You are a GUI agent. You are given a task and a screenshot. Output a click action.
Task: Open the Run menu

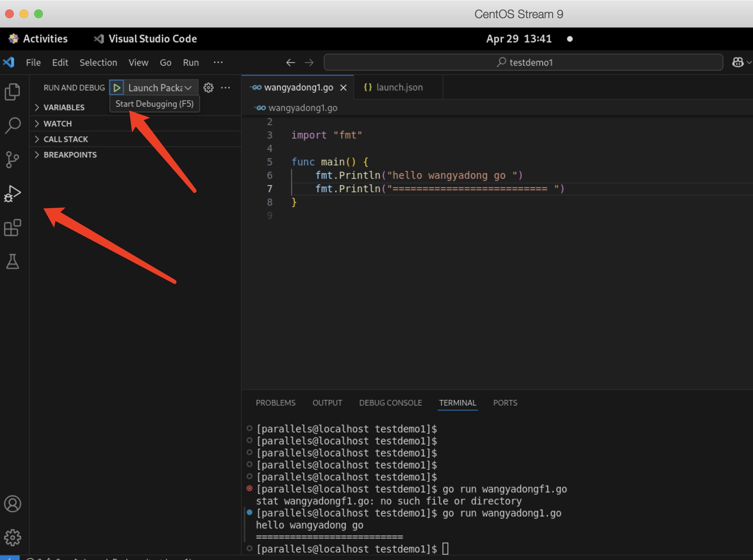pyautogui.click(x=190, y=62)
